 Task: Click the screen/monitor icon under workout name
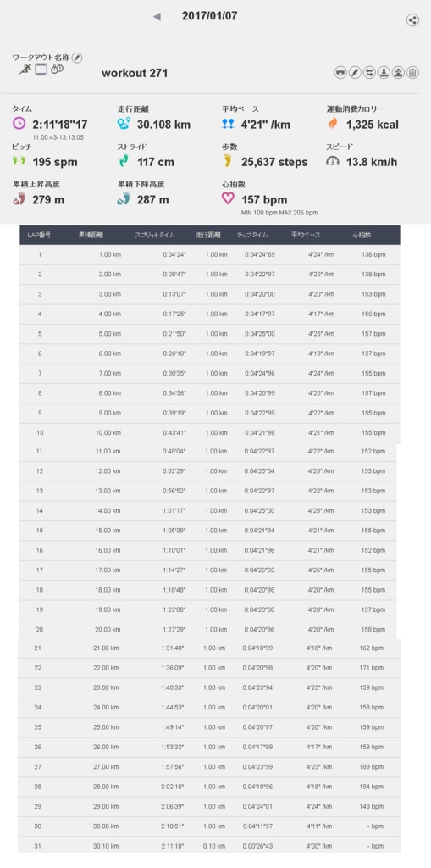pyautogui.click(x=41, y=70)
